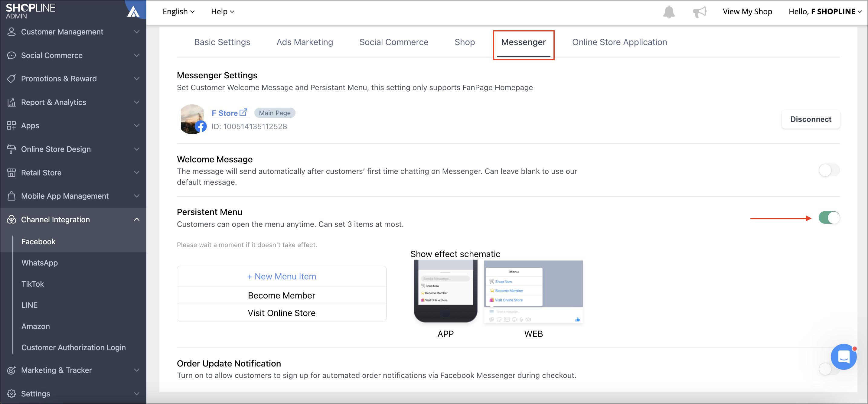Select the Report & Analytics sidebar icon
The height and width of the screenshot is (404, 868).
pos(11,102)
